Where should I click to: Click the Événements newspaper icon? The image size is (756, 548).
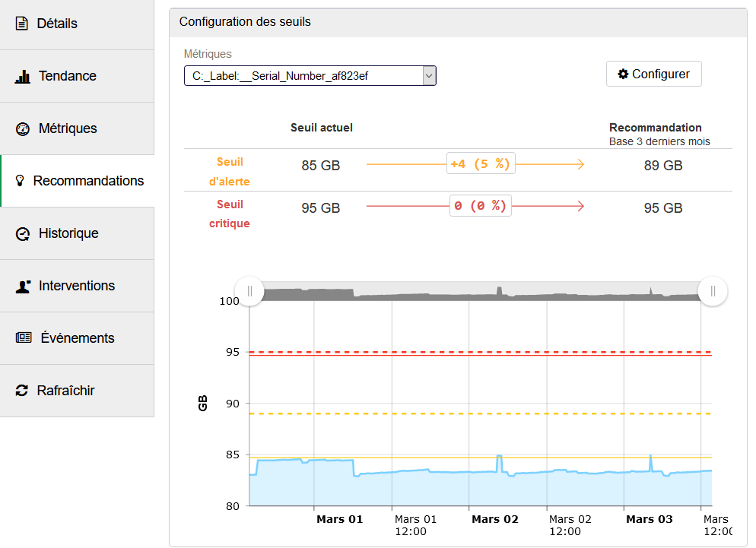click(24, 338)
